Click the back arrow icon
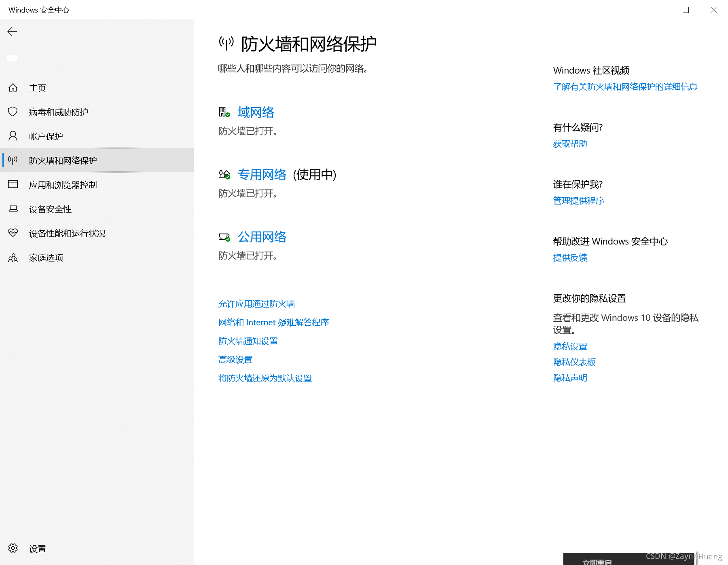 (12, 32)
